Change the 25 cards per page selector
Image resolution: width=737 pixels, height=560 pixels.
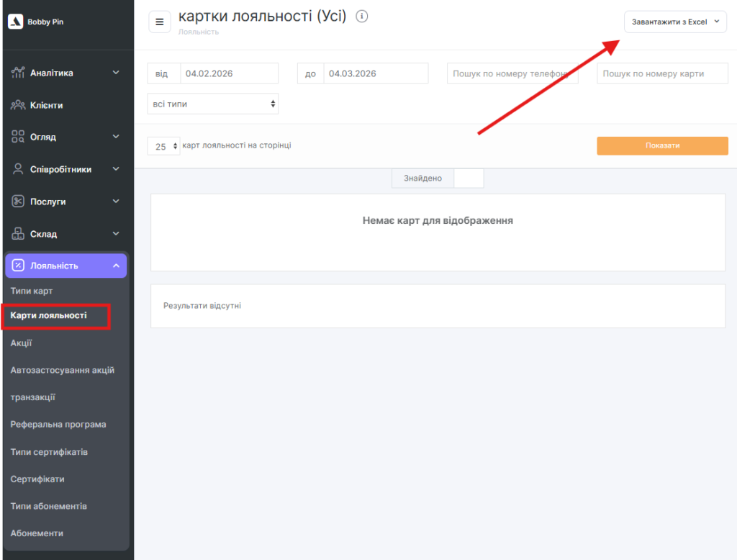point(163,146)
